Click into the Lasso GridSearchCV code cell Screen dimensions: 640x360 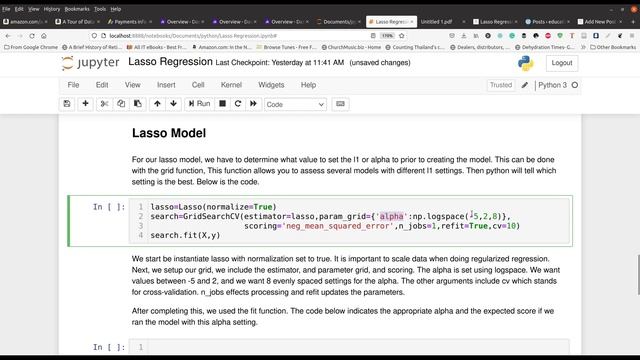(349, 221)
